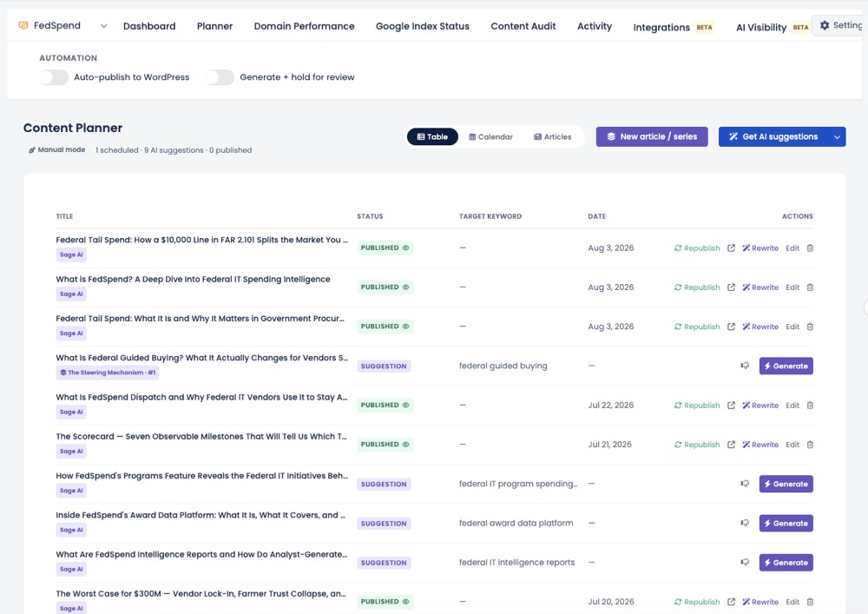Edit the FAR 2.101 Federal Tail Spend article

[x=792, y=248]
